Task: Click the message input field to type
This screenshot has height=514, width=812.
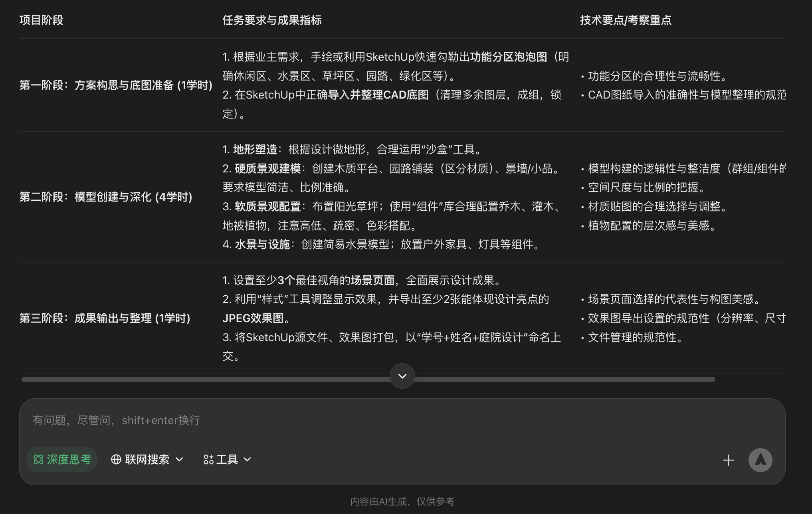Action: point(279,420)
